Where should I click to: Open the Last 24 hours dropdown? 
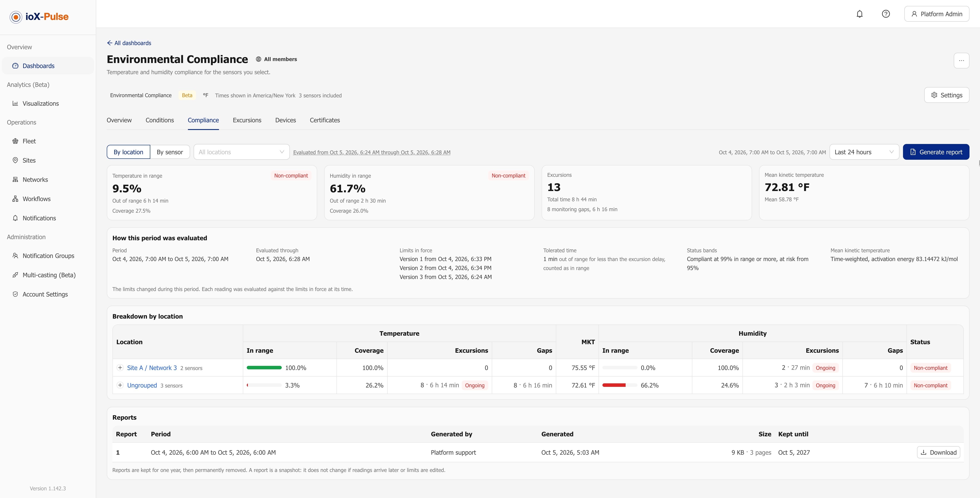click(864, 152)
